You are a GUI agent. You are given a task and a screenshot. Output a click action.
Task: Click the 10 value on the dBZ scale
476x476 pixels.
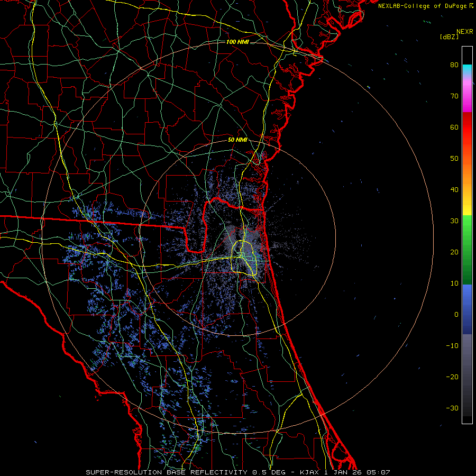click(x=454, y=283)
